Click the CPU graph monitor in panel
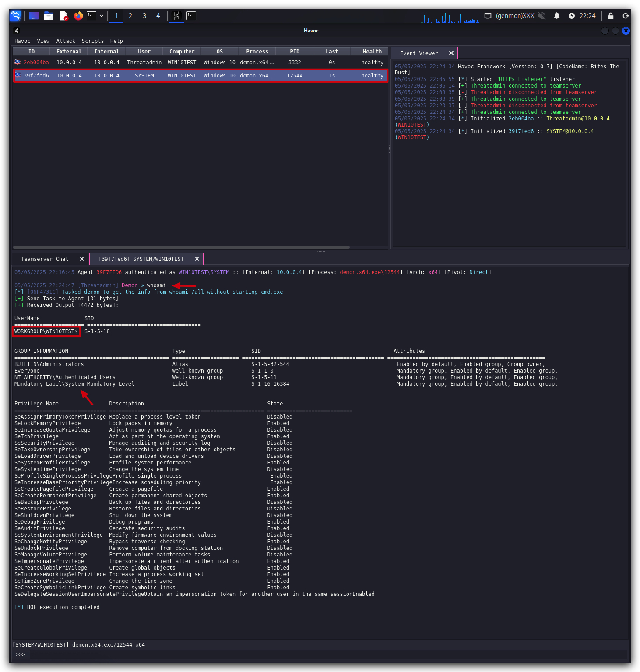640x672 pixels. pyautogui.click(x=450, y=17)
